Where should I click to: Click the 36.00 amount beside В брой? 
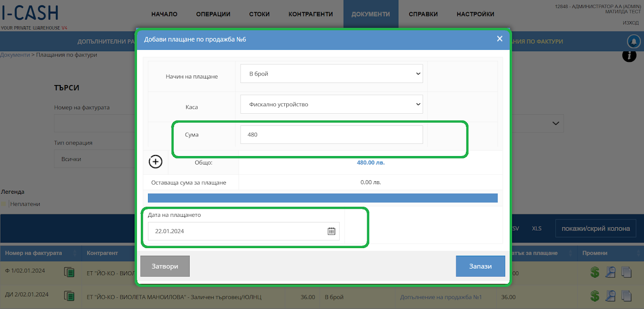[x=308, y=297]
